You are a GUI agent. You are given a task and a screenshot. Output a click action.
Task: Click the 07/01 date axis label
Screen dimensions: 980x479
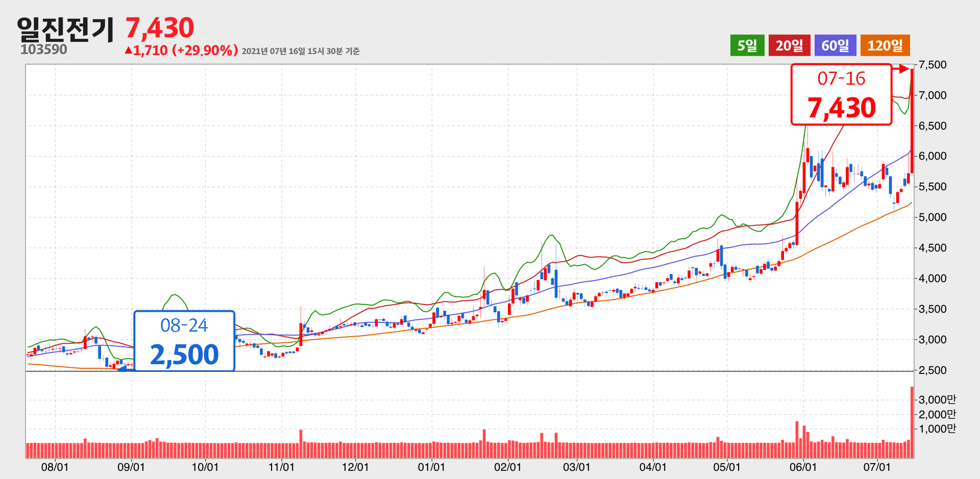877,467
